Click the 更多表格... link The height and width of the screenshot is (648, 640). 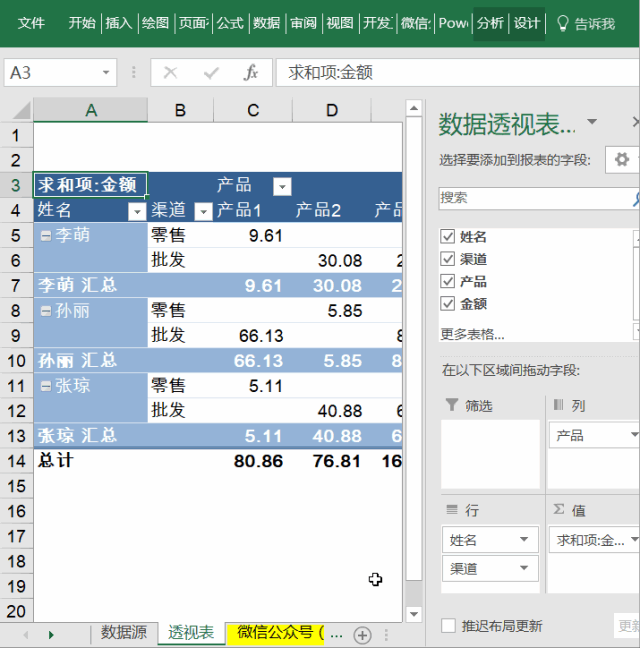click(472, 334)
